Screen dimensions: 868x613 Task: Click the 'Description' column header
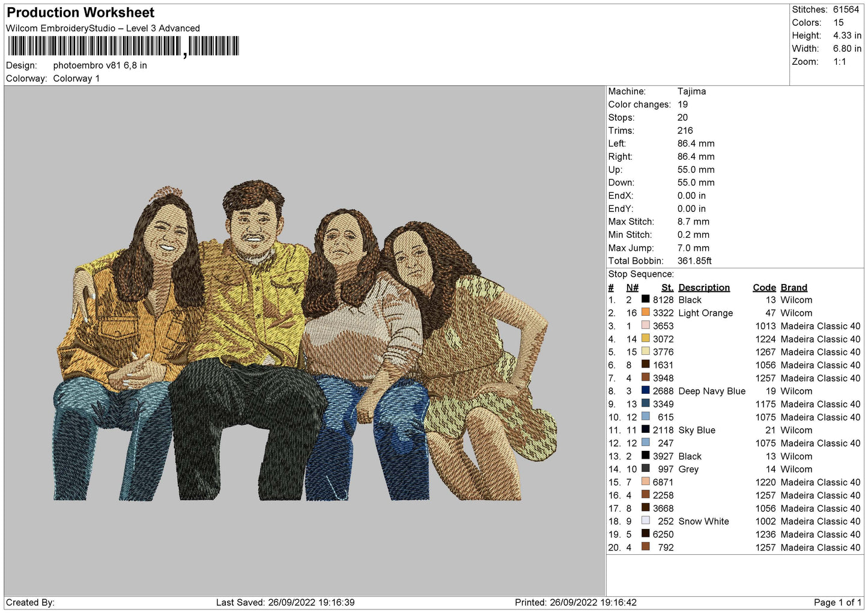(x=704, y=288)
